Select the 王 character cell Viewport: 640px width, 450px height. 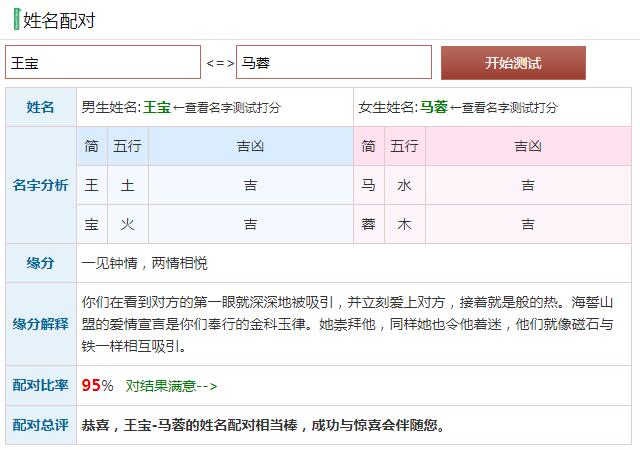coord(92,185)
